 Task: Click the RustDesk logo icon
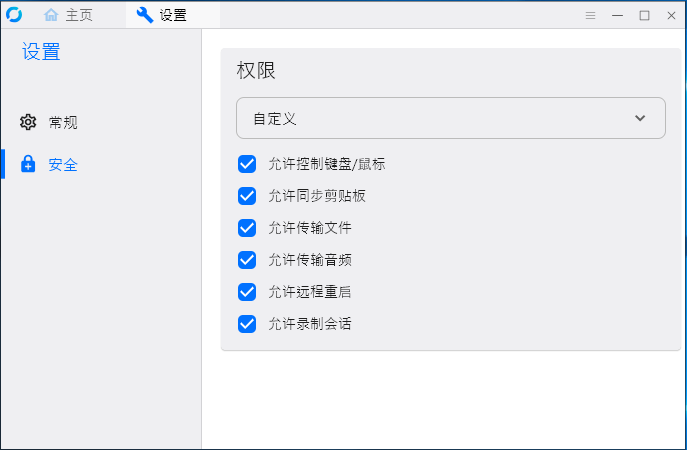pos(14,14)
